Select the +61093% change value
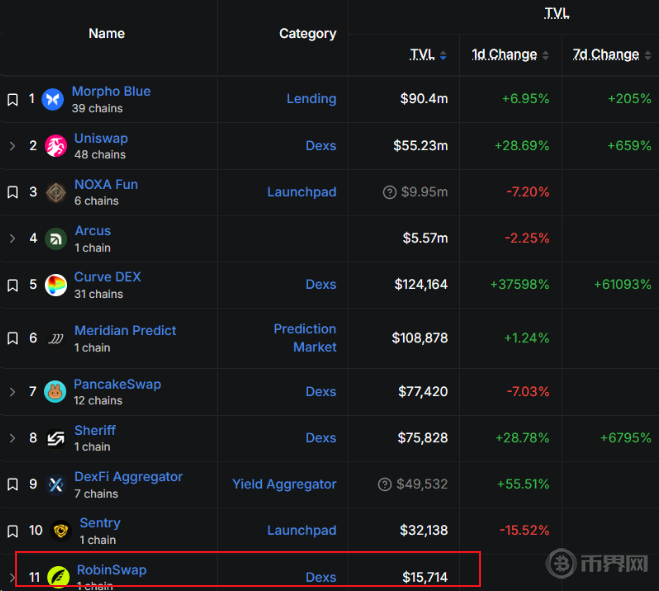This screenshot has height=591, width=659. pos(622,285)
